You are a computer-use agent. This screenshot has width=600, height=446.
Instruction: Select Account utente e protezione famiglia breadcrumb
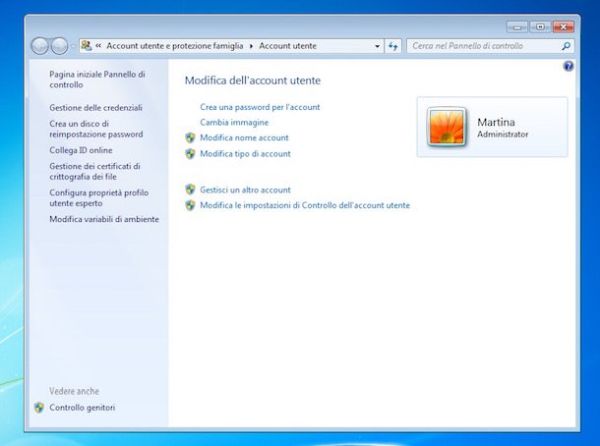click(x=175, y=46)
